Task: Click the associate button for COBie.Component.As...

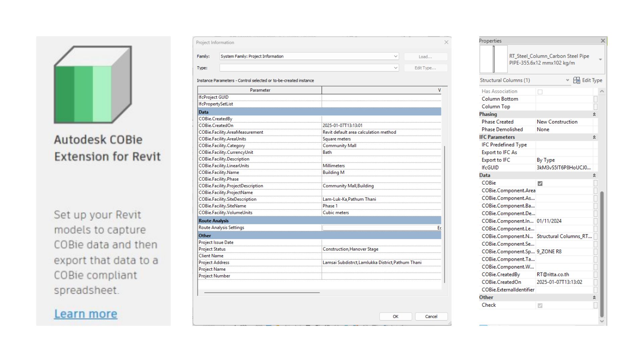Action: [x=595, y=198]
